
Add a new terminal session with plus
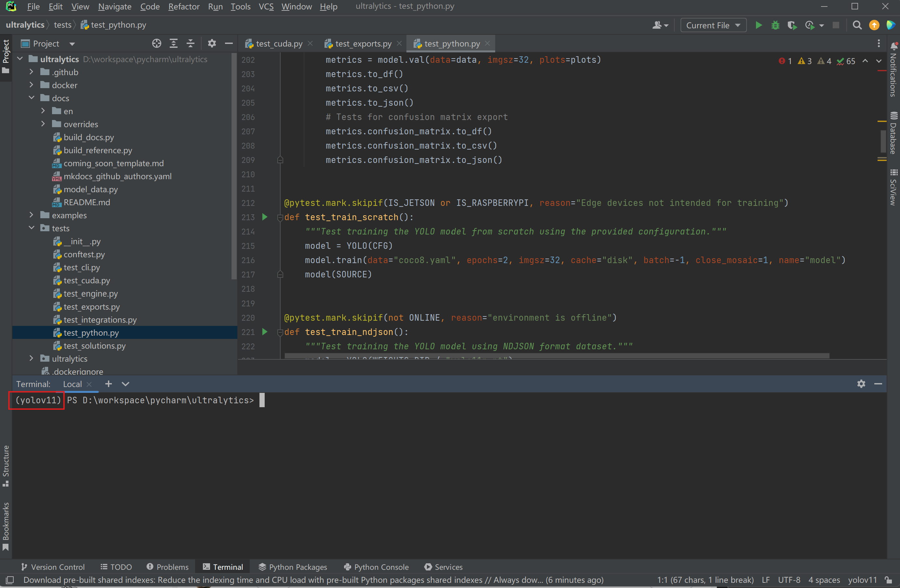tap(109, 384)
